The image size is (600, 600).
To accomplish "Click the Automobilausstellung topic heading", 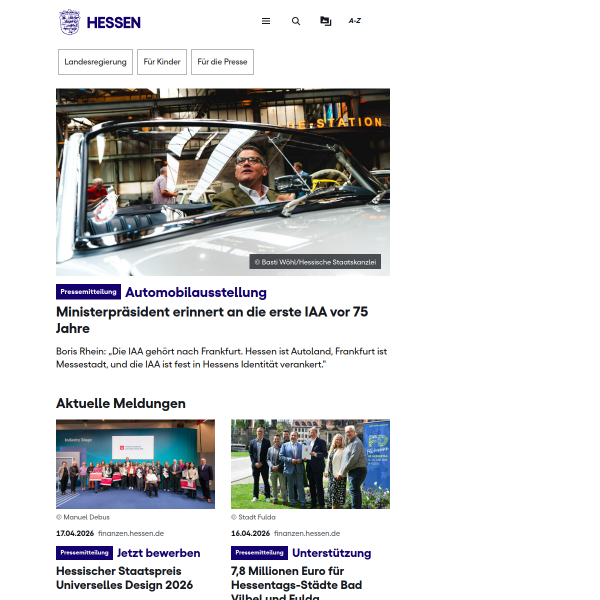I will [196, 292].
